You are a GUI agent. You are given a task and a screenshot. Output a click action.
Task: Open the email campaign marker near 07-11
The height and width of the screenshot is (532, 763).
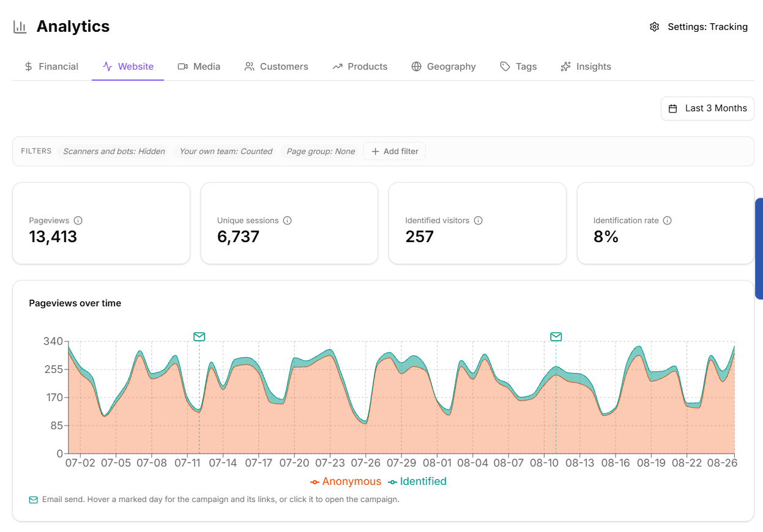coord(199,336)
